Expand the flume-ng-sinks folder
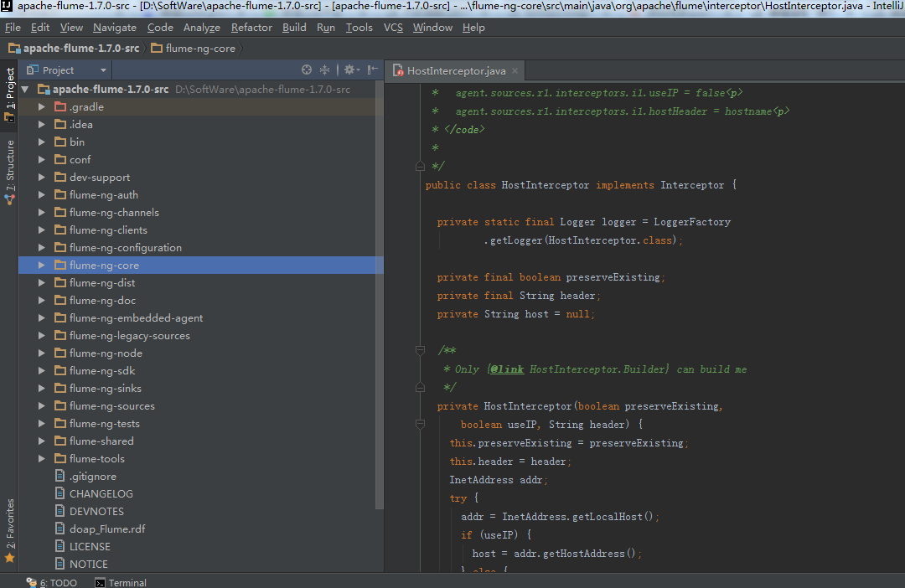The height and width of the screenshot is (588, 905). pyautogui.click(x=42, y=389)
